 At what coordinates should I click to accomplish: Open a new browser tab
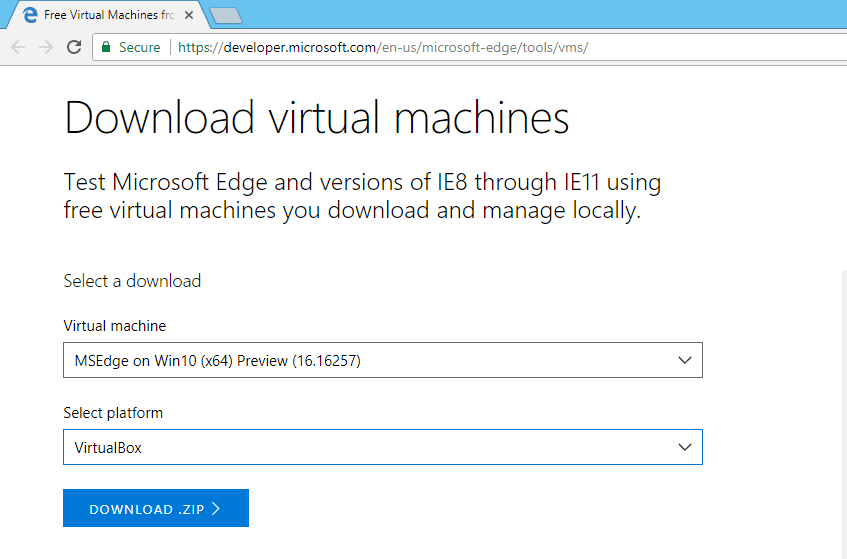coord(226,16)
